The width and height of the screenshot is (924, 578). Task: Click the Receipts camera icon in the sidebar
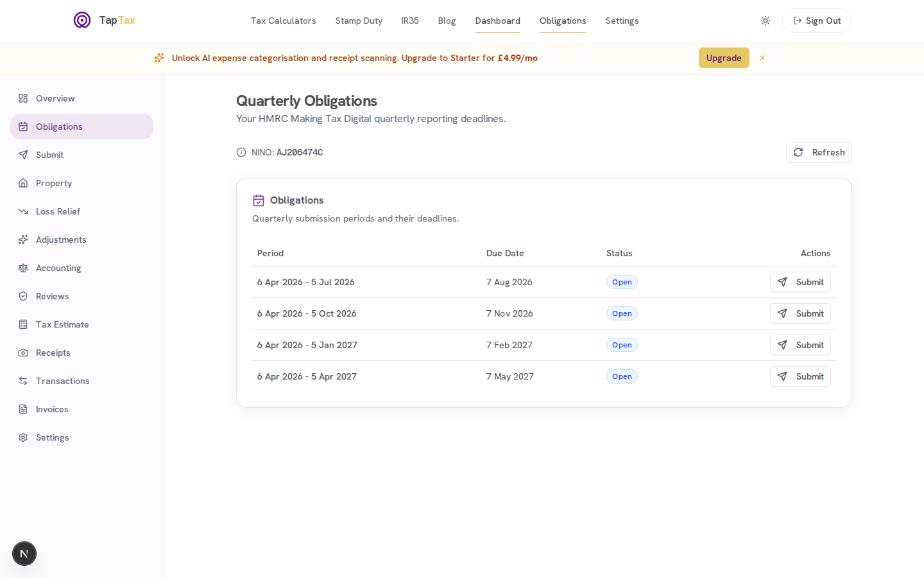(x=23, y=353)
